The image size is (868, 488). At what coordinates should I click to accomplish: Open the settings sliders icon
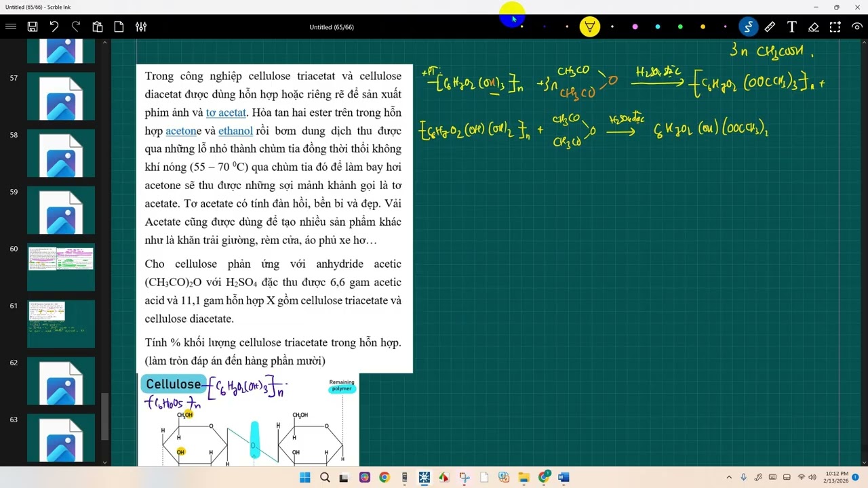[141, 27]
